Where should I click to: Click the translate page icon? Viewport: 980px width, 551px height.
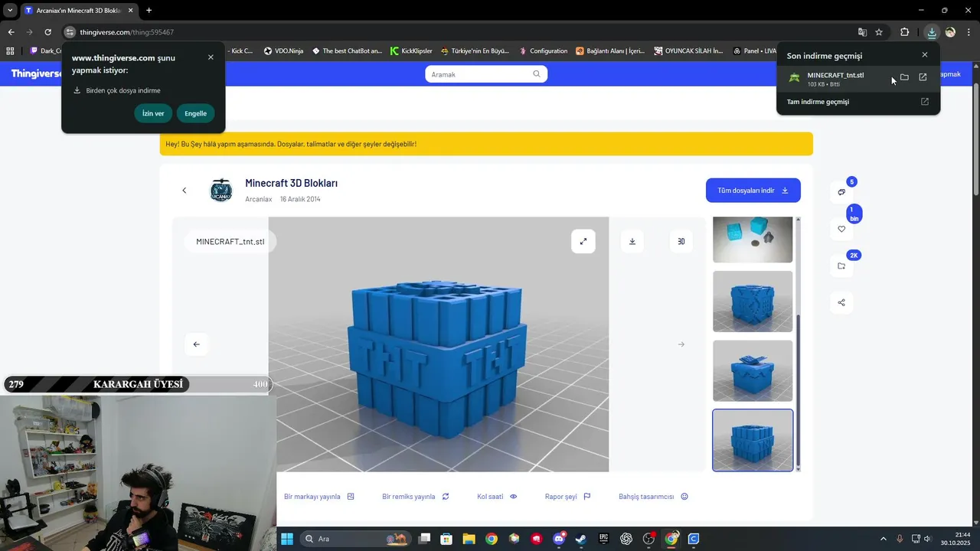pyautogui.click(x=863, y=32)
